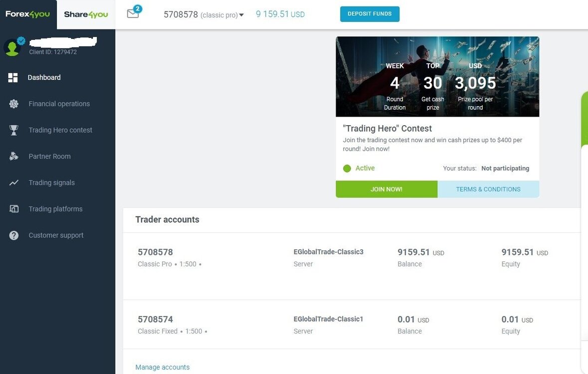Image resolution: width=588 pixels, height=374 pixels.
Task: Click the green tab at right edge
Action: coord(585,118)
